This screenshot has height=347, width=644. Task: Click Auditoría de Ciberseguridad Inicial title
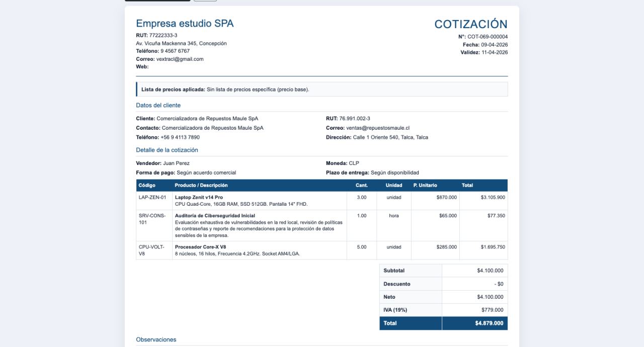point(215,216)
